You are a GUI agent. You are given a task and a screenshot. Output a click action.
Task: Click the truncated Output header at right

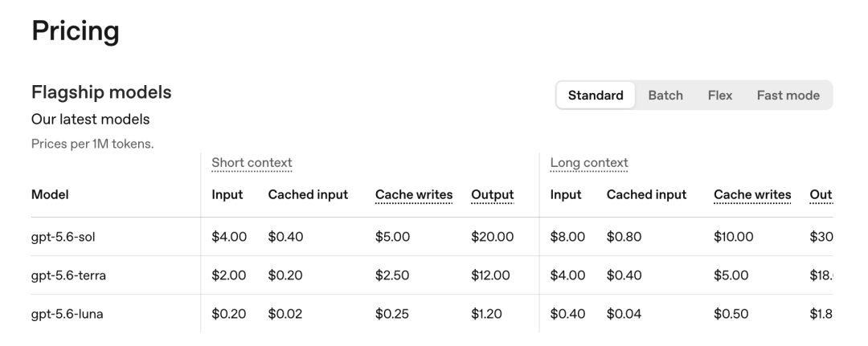click(x=821, y=194)
